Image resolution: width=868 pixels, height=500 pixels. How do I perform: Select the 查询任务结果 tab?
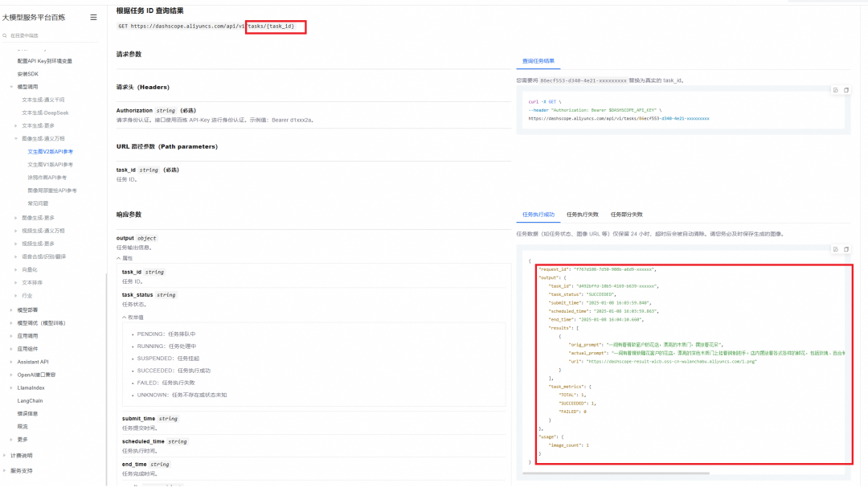(x=538, y=61)
